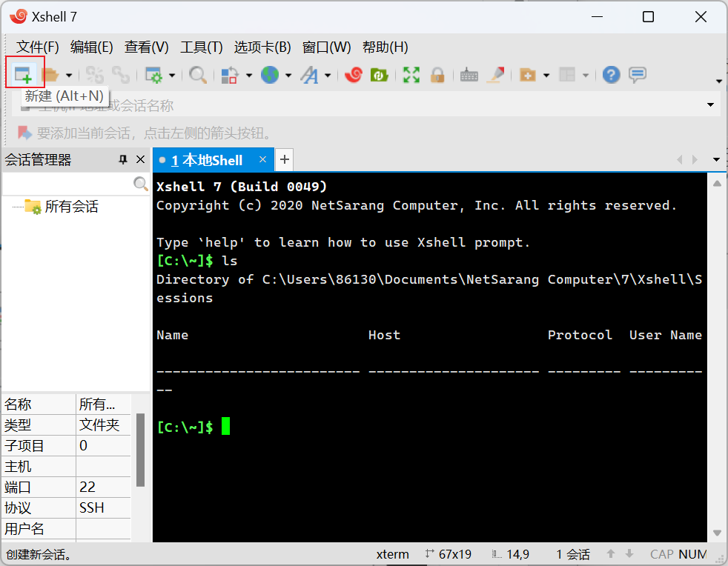Click the 端口 value 22
Screen dimensions: 728x566
pyautogui.click(x=87, y=487)
